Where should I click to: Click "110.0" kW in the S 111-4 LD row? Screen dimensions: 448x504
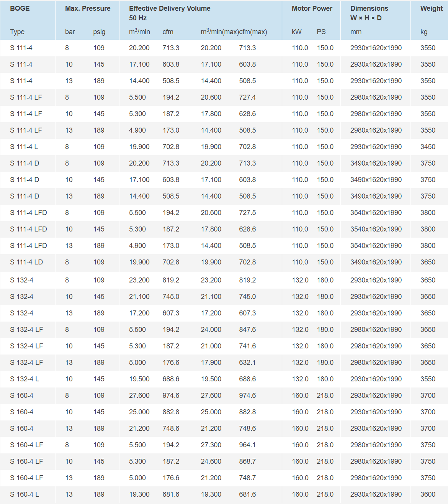click(300, 262)
